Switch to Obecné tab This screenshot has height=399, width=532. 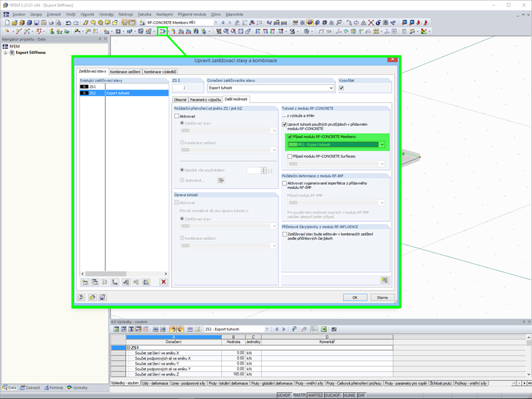click(x=180, y=99)
